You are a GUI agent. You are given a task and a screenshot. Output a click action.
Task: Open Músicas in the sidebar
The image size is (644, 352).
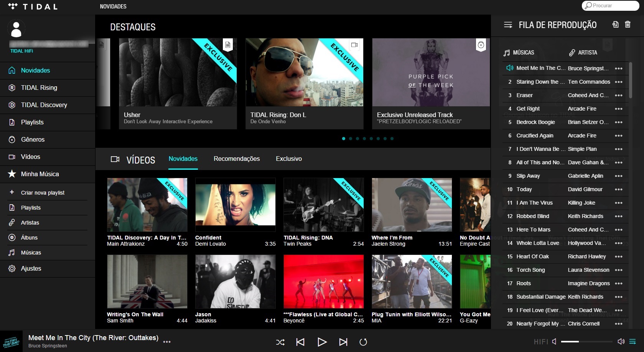point(48,253)
